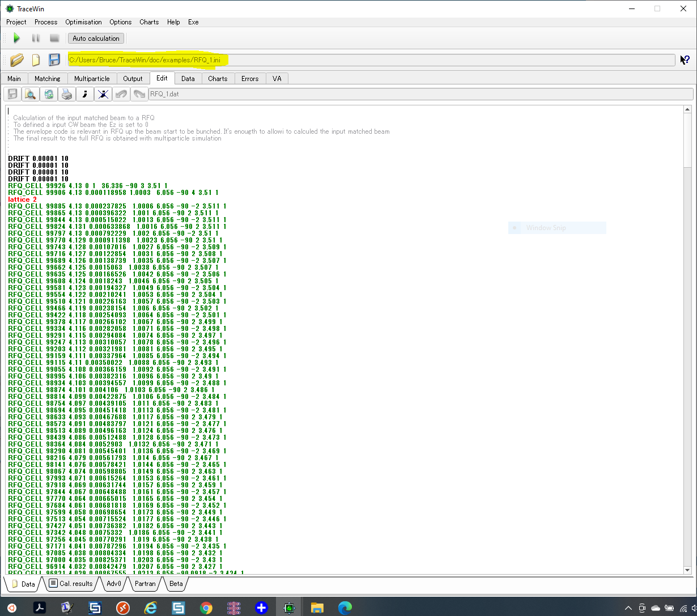Click the Auto calculation button
Image resolution: width=697 pixels, height=616 pixels.
(96, 38)
